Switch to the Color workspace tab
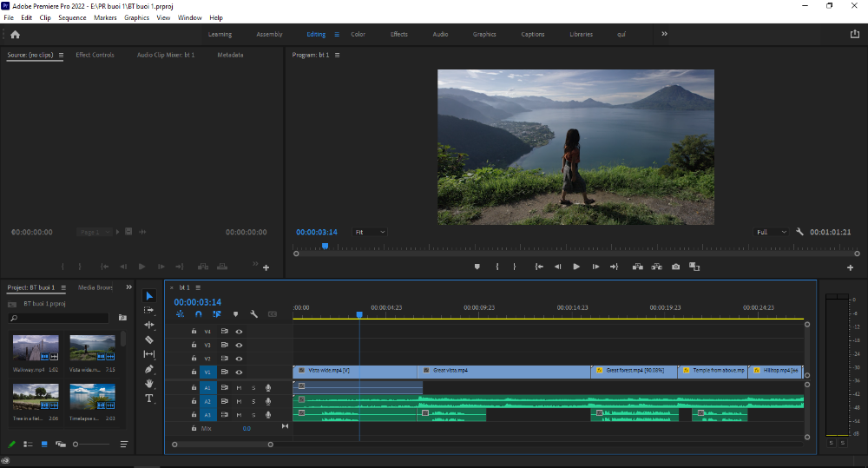The height and width of the screenshot is (468, 868). (358, 35)
